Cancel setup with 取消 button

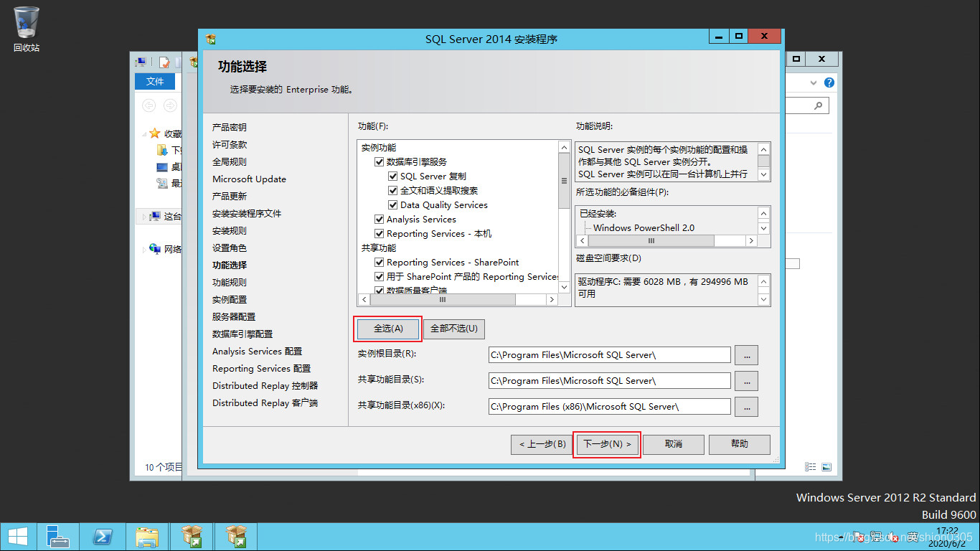coord(674,444)
